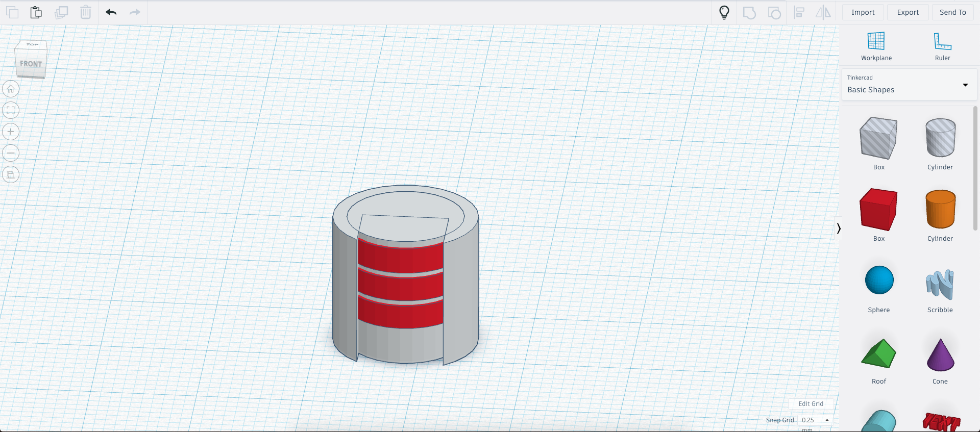The height and width of the screenshot is (432, 980).
Task: Open the Workplane tool
Action: click(876, 46)
